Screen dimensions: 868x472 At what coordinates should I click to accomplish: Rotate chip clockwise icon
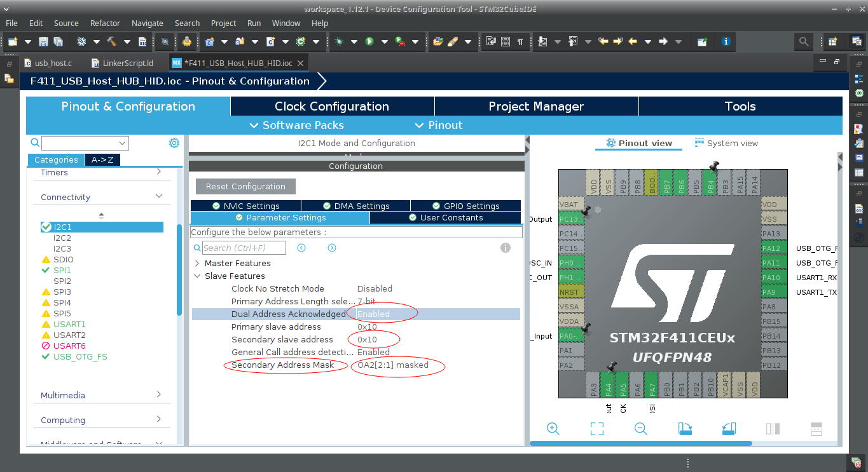click(x=685, y=429)
